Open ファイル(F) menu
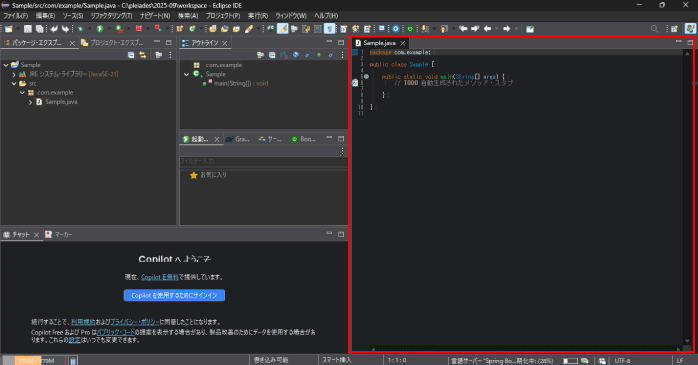Image resolution: width=698 pixels, height=365 pixels. 16,16
